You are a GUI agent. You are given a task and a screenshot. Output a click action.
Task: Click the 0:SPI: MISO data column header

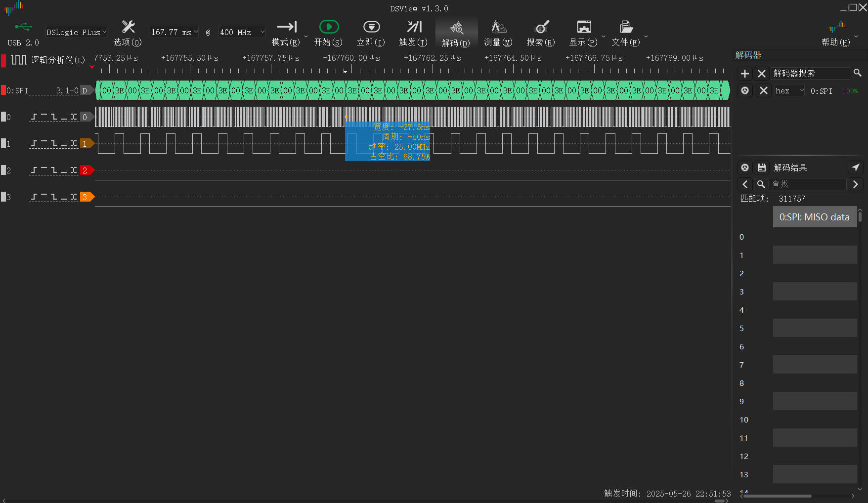[x=815, y=217]
